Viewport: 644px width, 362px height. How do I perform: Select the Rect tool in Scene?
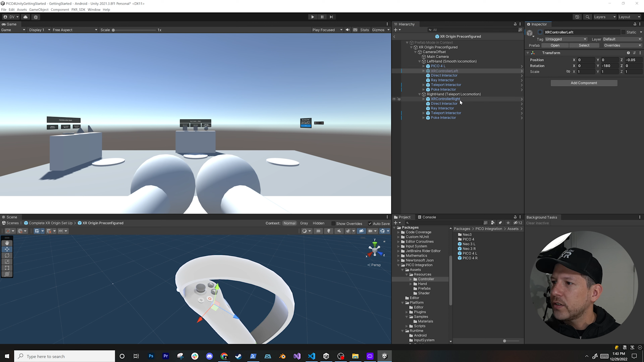pos(7,268)
